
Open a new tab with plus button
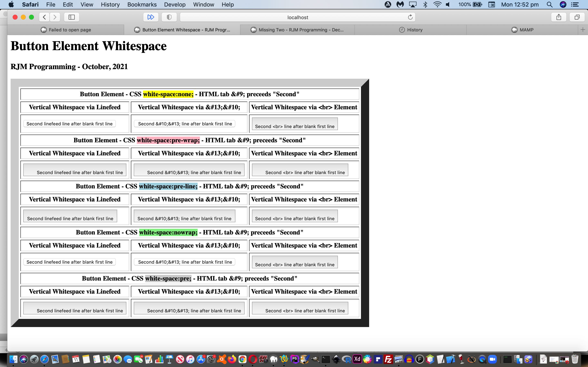pos(583,30)
